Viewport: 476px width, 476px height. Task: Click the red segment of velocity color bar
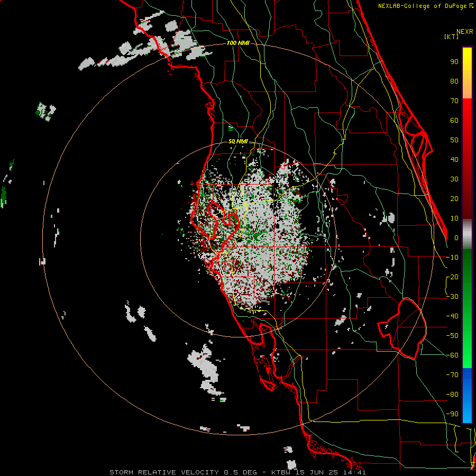(x=467, y=159)
